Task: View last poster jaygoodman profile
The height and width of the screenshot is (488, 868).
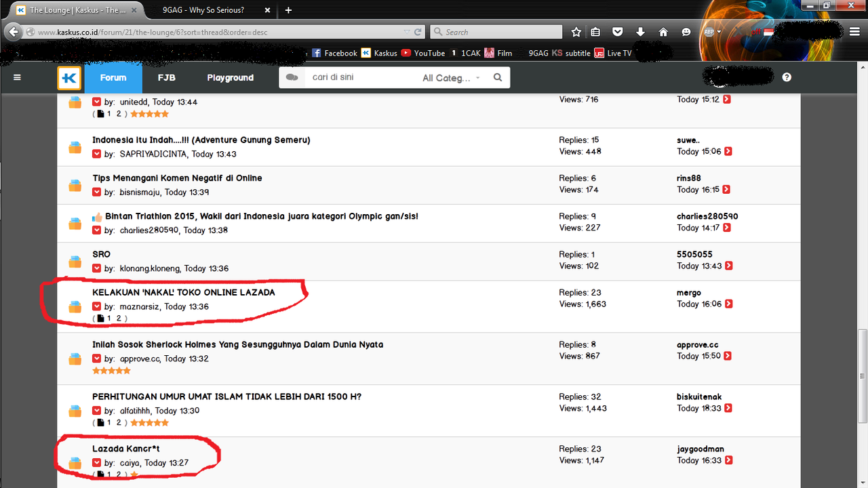Action: pos(701,449)
